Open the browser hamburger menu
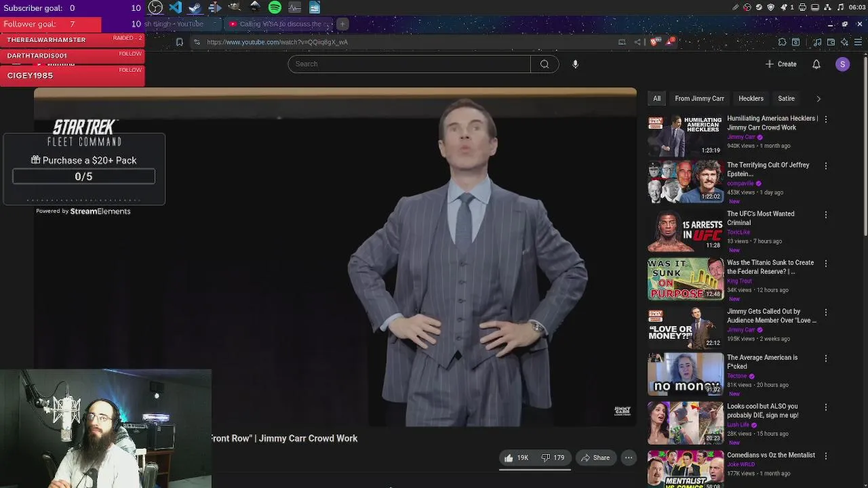868x488 pixels. click(x=858, y=42)
